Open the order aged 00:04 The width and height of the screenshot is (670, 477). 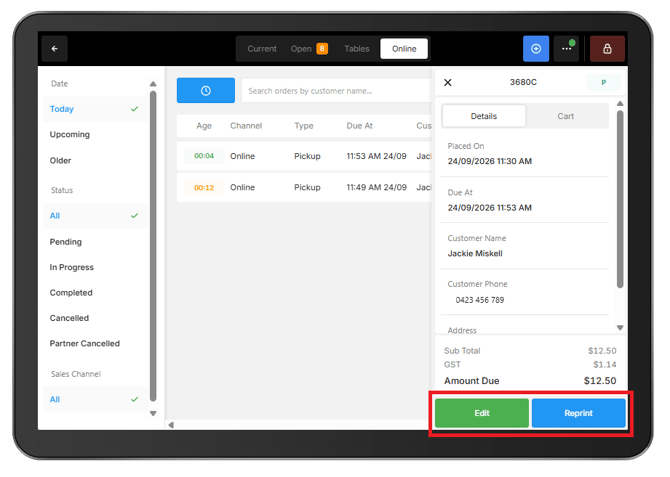(304, 156)
